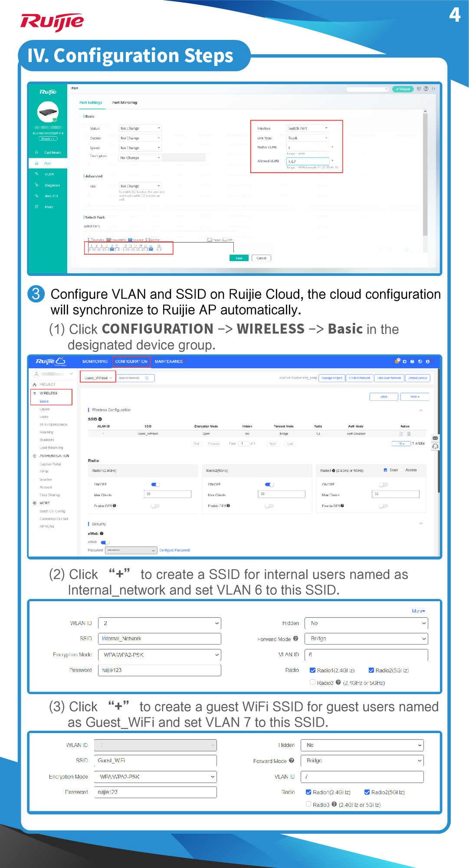Toggle the eWeb switch in the Security section
This screenshot has height=868, width=469.
pyautogui.click(x=105, y=542)
